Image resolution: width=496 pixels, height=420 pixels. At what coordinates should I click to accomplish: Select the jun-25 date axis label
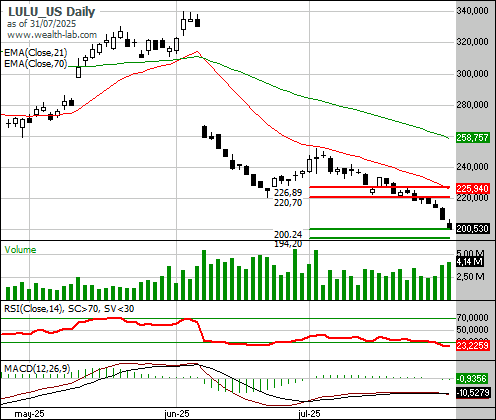[x=177, y=414]
